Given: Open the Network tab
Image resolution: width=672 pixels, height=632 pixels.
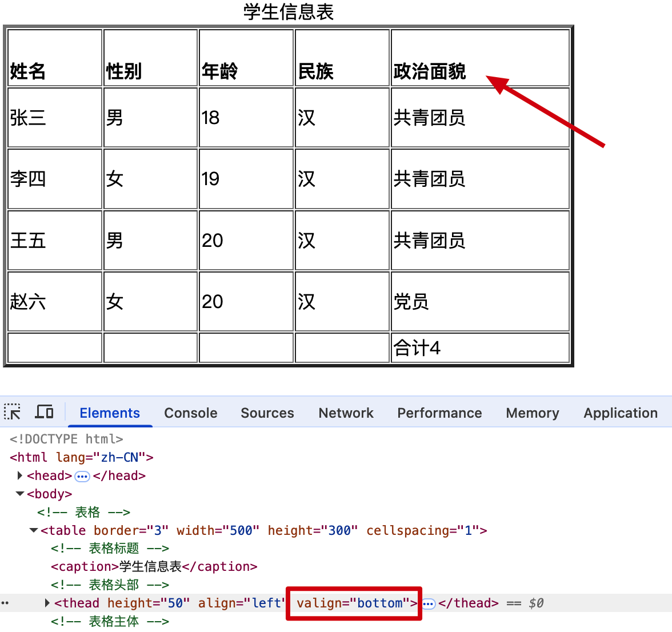Looking at the screenshot, I should tap(346, 413).
